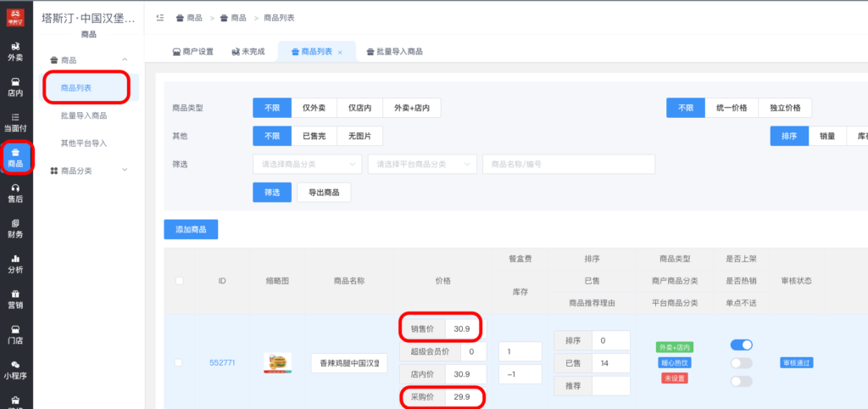Open the 售后 after-sales section
868x409 pixels.
click(15, 193)
